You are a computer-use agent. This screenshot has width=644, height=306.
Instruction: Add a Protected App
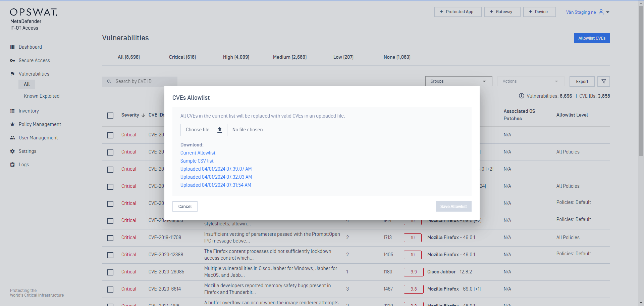pos(458,12)
